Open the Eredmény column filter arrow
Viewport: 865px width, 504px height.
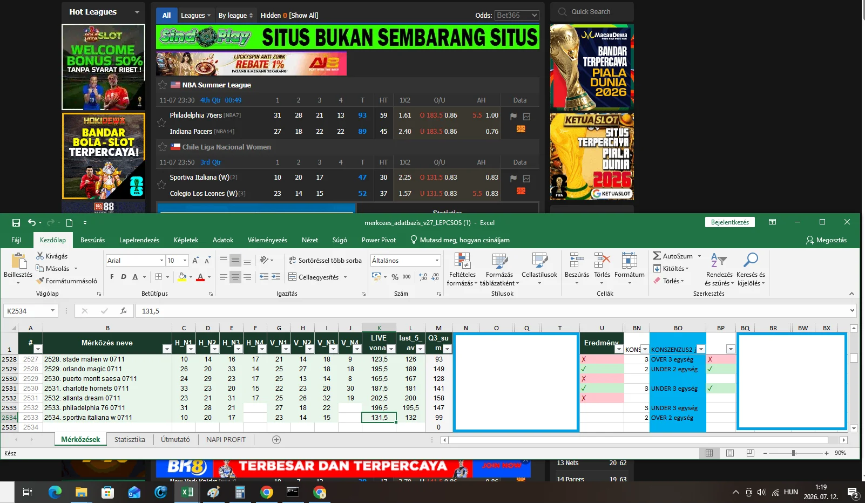[x=619, y=349]
